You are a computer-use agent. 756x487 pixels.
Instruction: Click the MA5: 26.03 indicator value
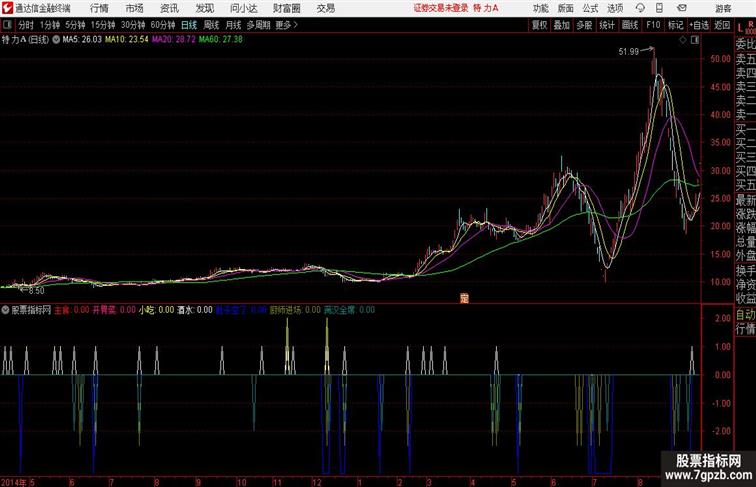click(x=82, y=40)
